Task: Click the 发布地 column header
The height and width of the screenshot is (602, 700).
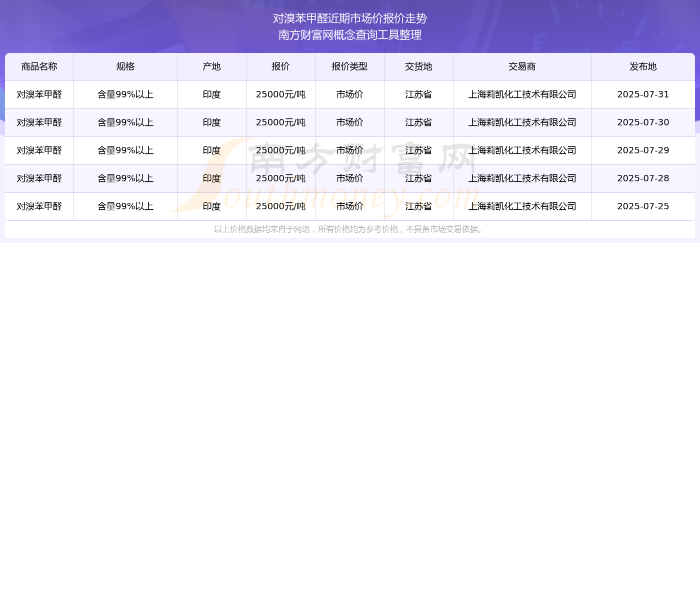Action: point(643,66)
